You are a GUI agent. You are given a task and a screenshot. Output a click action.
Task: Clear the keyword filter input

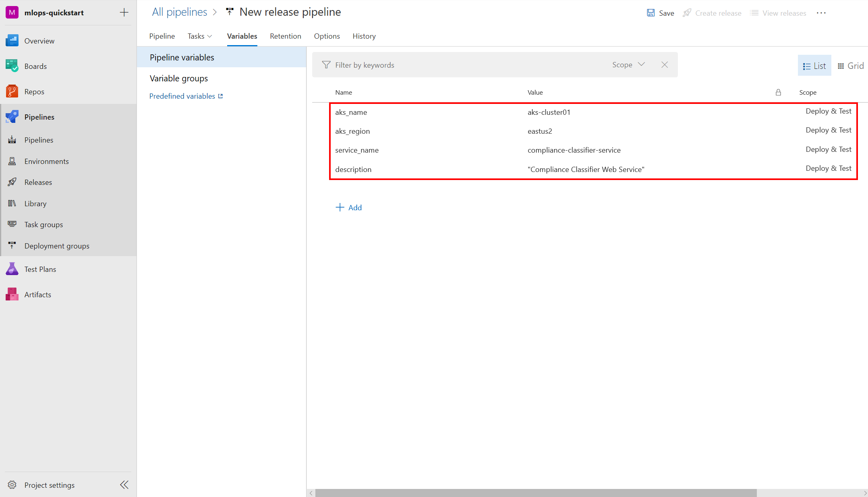tap(666, 65)
